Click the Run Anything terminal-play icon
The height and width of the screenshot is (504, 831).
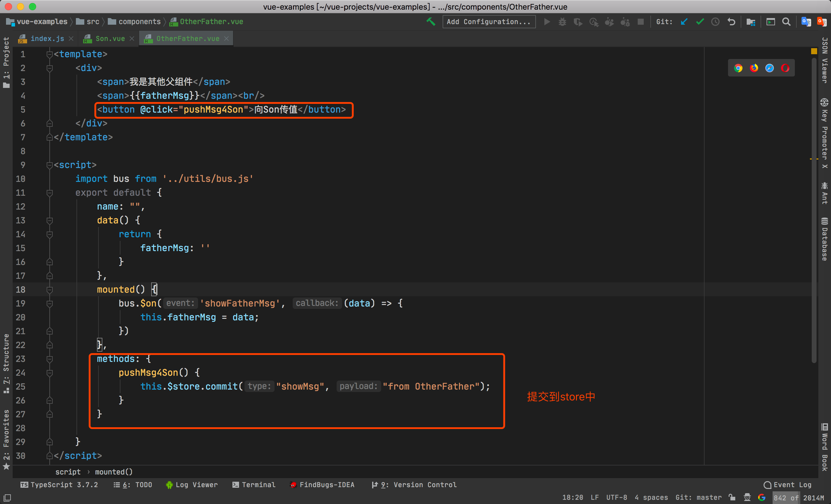pyautogui.click(x=770, y=22)
